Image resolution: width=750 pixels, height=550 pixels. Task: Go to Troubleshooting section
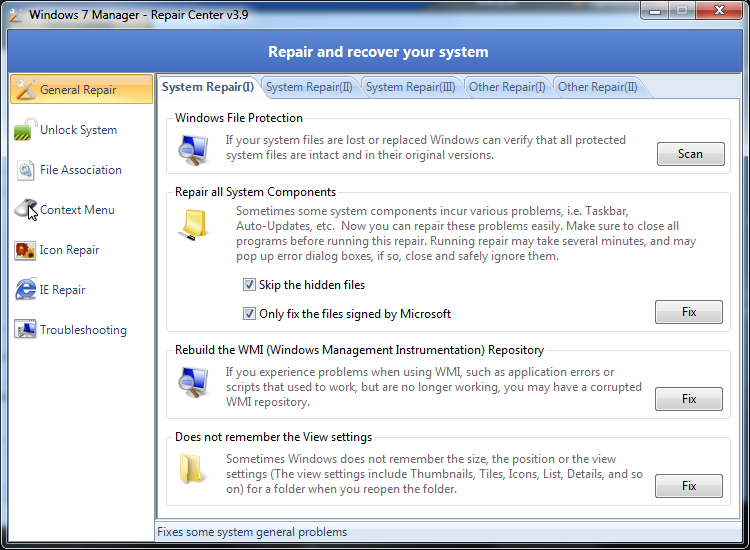pyautogui.click(x=83, y=330)
